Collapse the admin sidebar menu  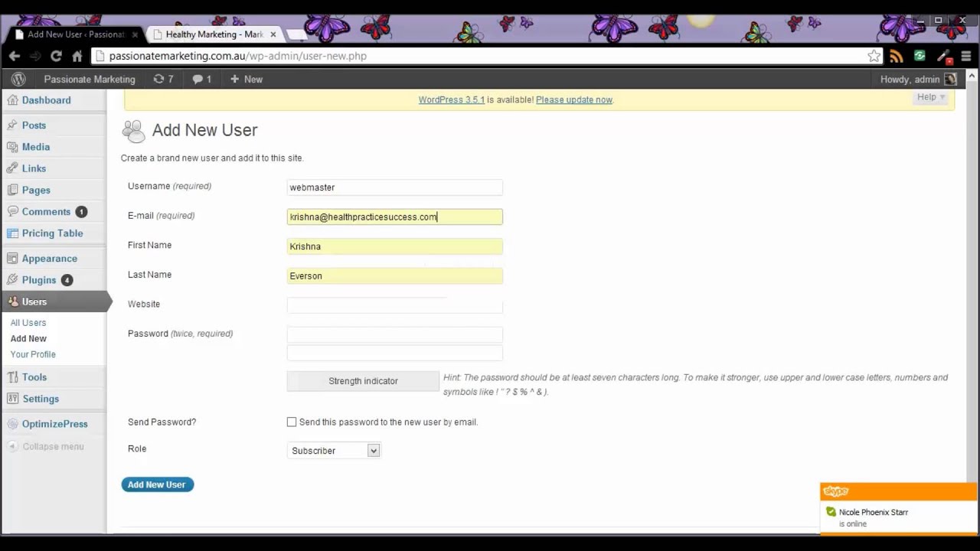(45, 446)
